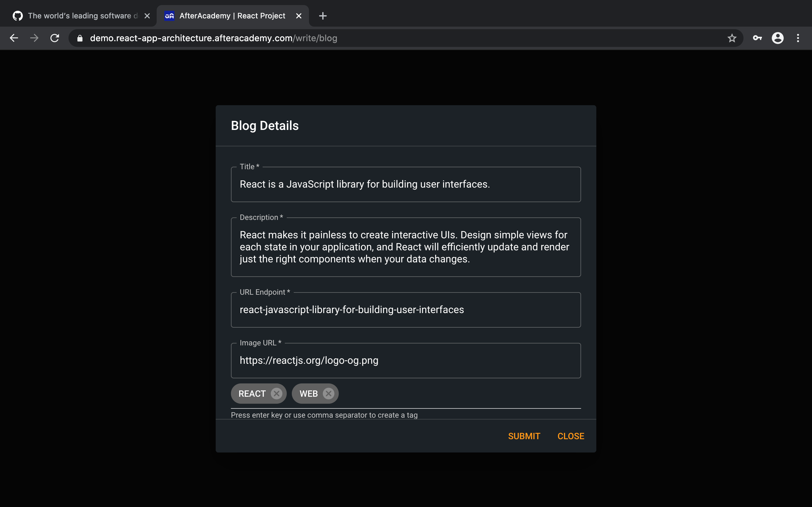View site lock security info
This screenshot has width=812, height=507.
pyautogui.click(x=80, y=38)
